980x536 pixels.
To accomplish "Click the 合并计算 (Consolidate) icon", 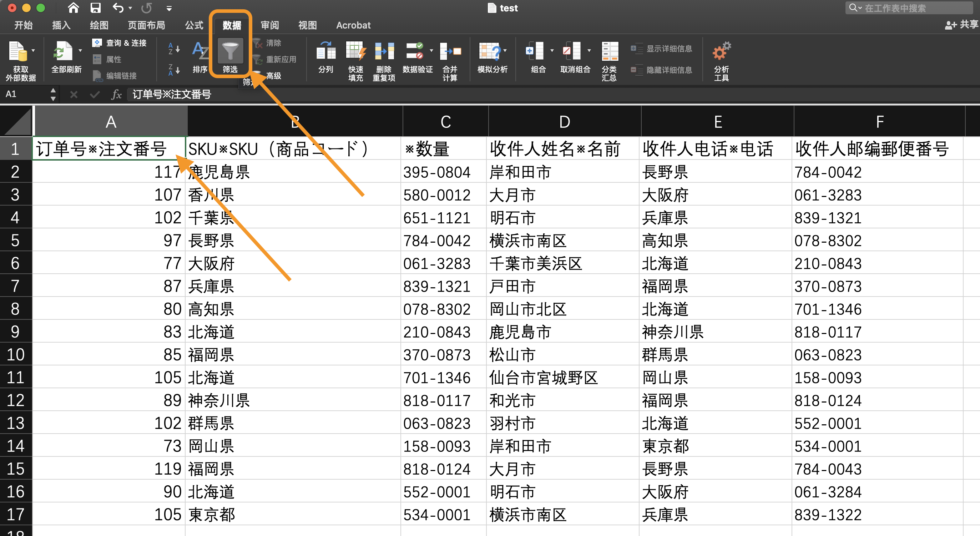I will click(449, 57).
